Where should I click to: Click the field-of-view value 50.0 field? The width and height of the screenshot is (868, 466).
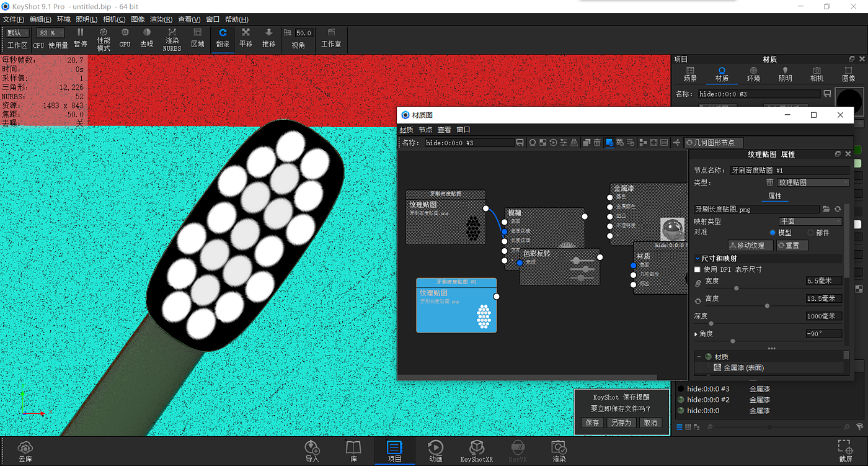point(304,33)
